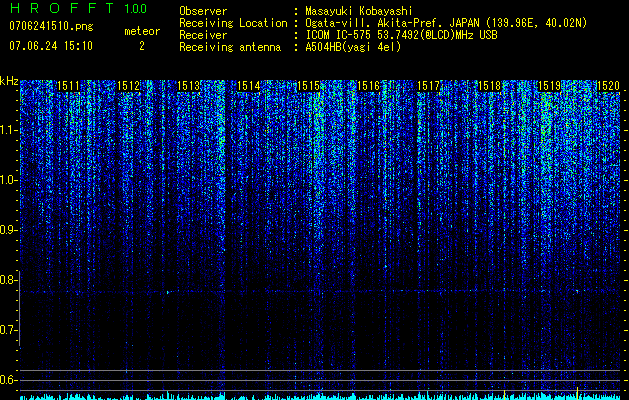
Task: Click the version number 1.0.0
Action: (x=136, y=8)
